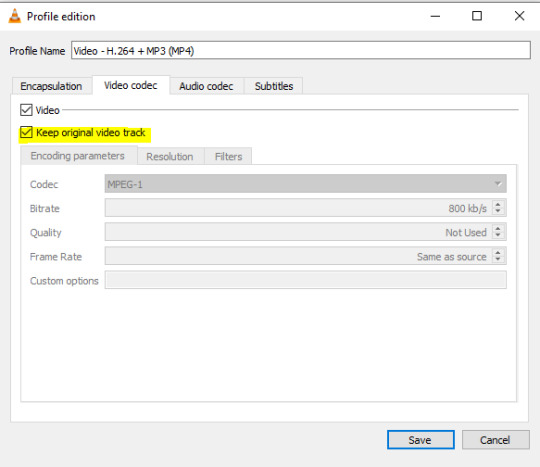The height and width of the screenshot is (467, 540).
Task: Click the Bitrate label text
Action: [45, 209]
